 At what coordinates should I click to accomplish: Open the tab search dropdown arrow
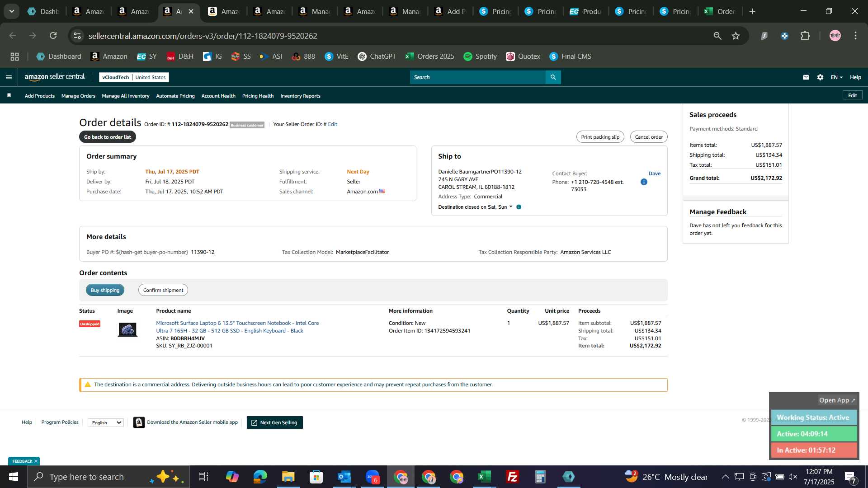coord(12,11)
